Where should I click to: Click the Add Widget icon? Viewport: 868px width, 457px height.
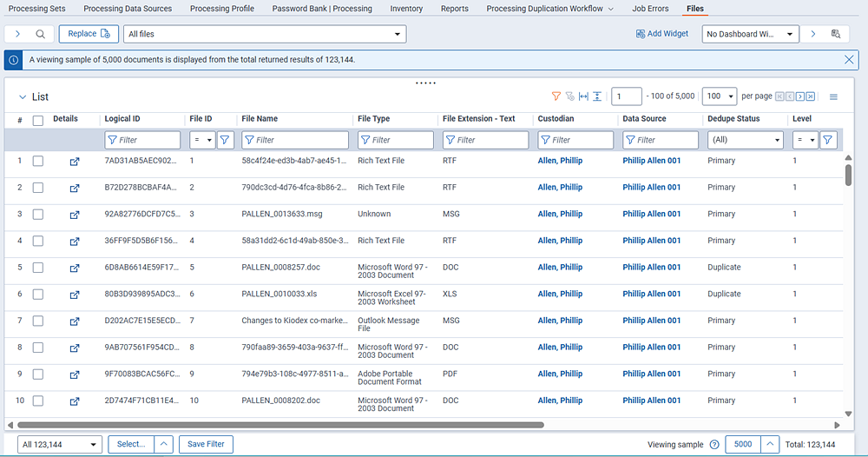(x=641, y=34)
